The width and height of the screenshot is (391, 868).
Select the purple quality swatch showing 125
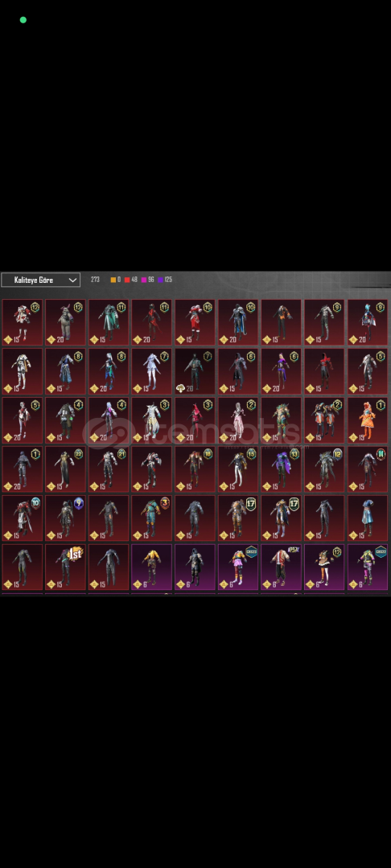click(x=165, y=280)
